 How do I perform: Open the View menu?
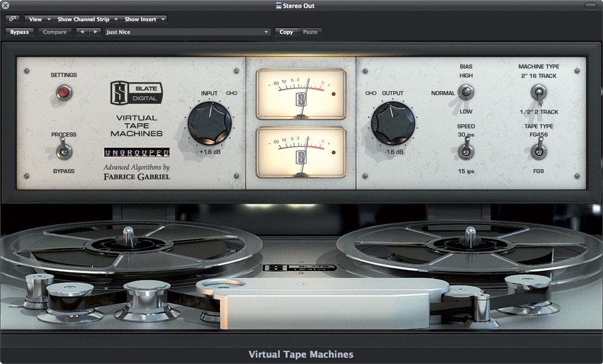(38, 19)
